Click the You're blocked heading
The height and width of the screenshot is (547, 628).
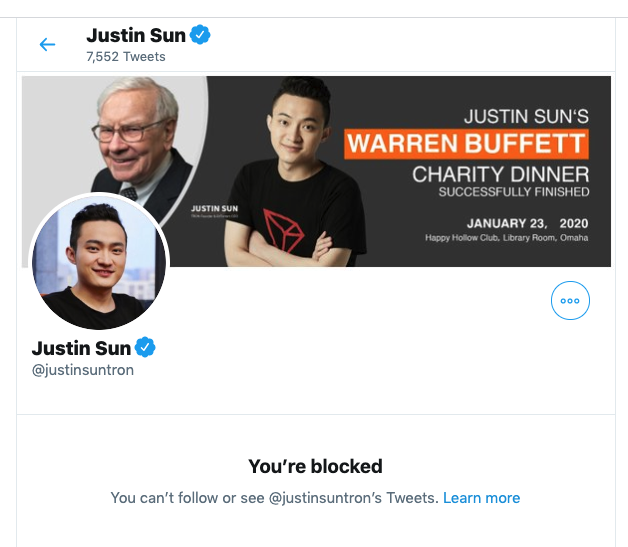click(315, 466)
